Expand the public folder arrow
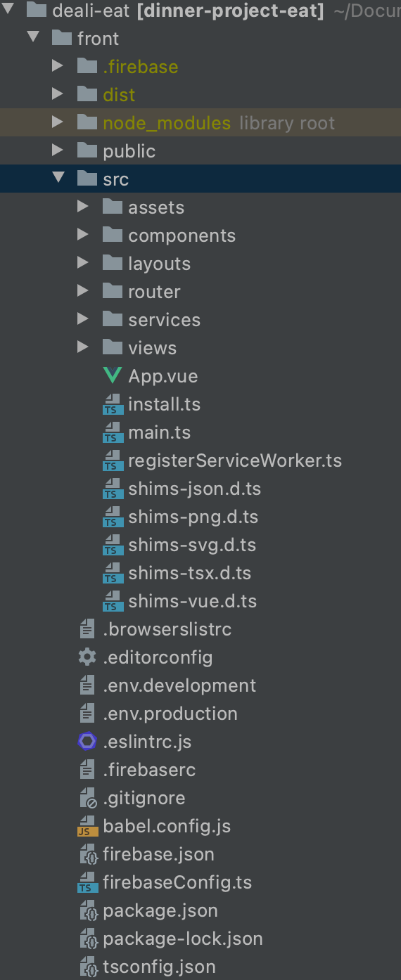The width and height of the screenshot is (401, 980). [x=58, y=151]
